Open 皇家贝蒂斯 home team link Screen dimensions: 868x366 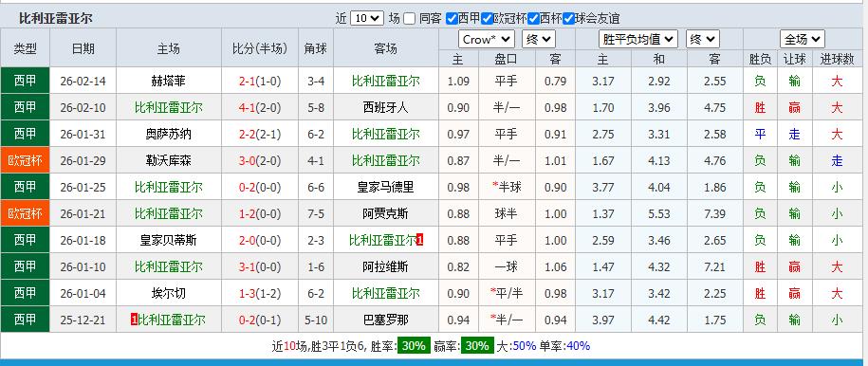168,240
